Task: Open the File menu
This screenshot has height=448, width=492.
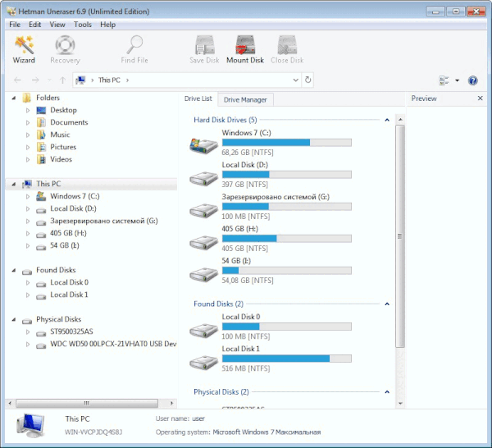Action: 15,25
